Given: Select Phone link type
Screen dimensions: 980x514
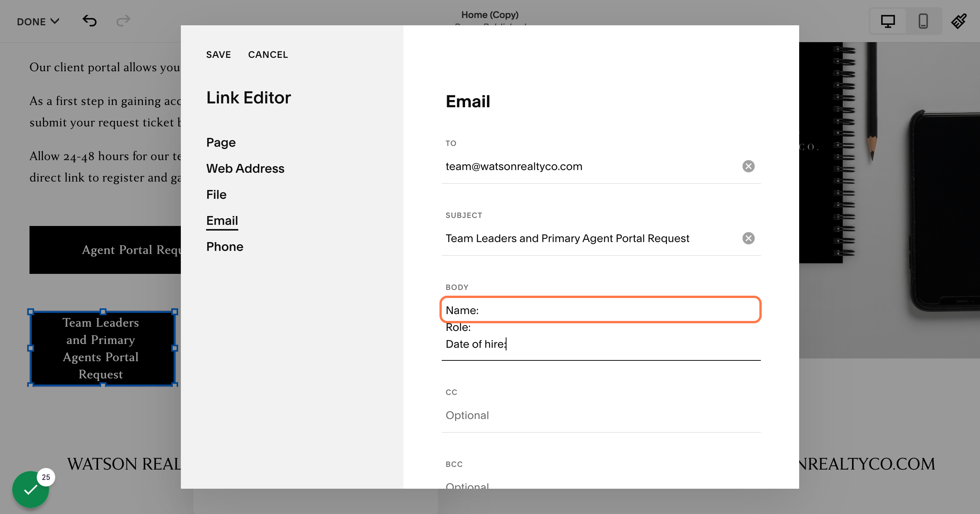Looking at the screenshot, I should click(x=225, y=247).
